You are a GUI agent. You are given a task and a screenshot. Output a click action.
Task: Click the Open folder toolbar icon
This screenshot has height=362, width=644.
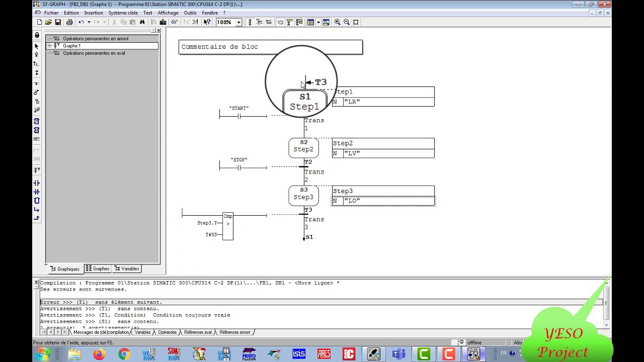coord(48,22)
